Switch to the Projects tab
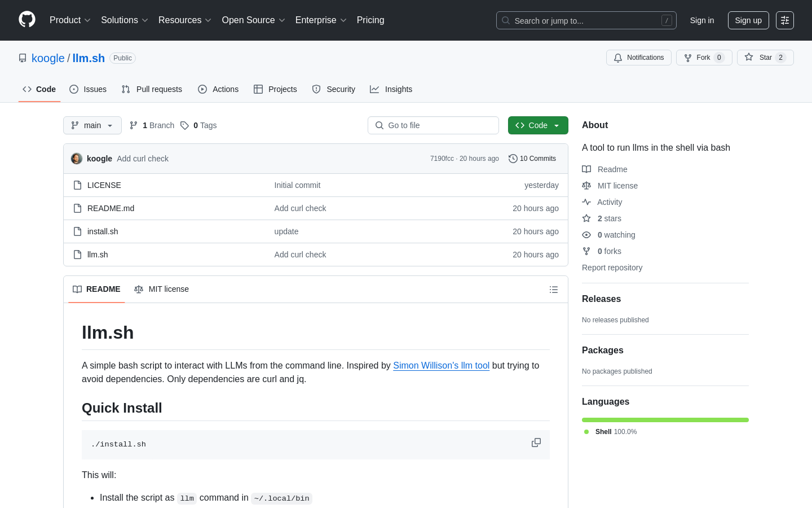 [x=275, y=89]
